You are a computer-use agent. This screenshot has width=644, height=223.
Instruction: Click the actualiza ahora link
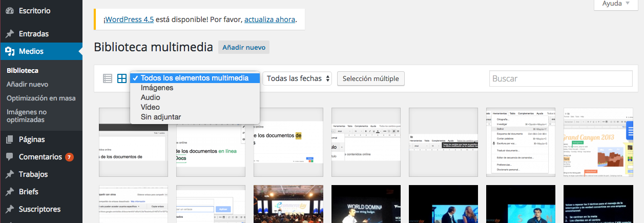(x=269, y=20)
